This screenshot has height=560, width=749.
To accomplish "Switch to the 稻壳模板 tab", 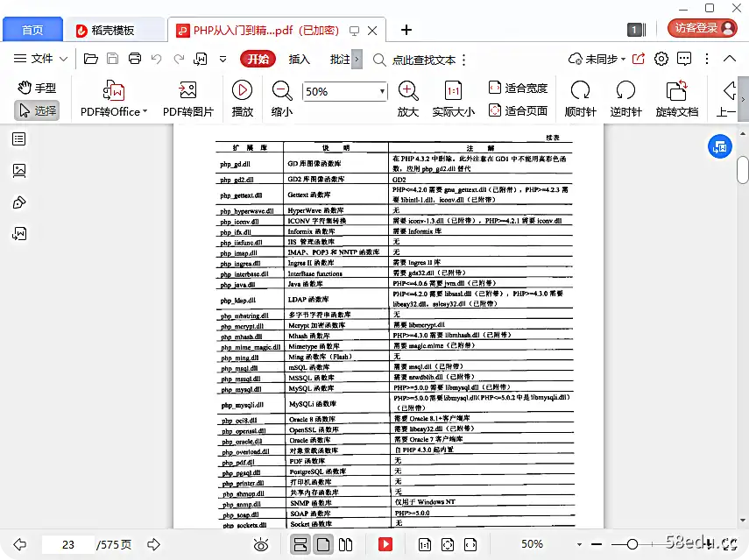I will (x=114, y=30).
